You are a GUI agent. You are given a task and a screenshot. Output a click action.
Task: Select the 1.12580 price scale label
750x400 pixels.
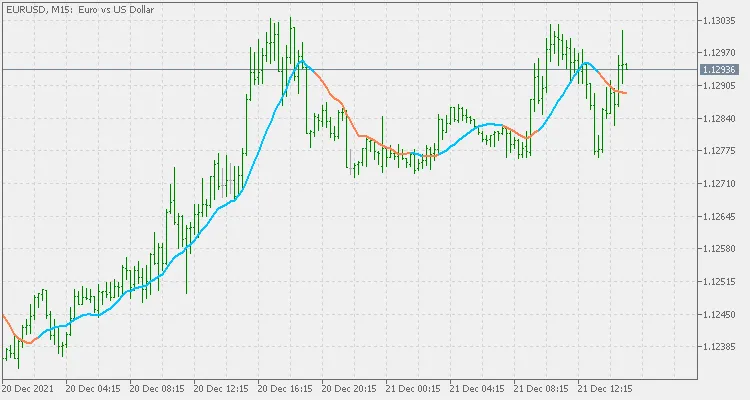tap(720, 249)
